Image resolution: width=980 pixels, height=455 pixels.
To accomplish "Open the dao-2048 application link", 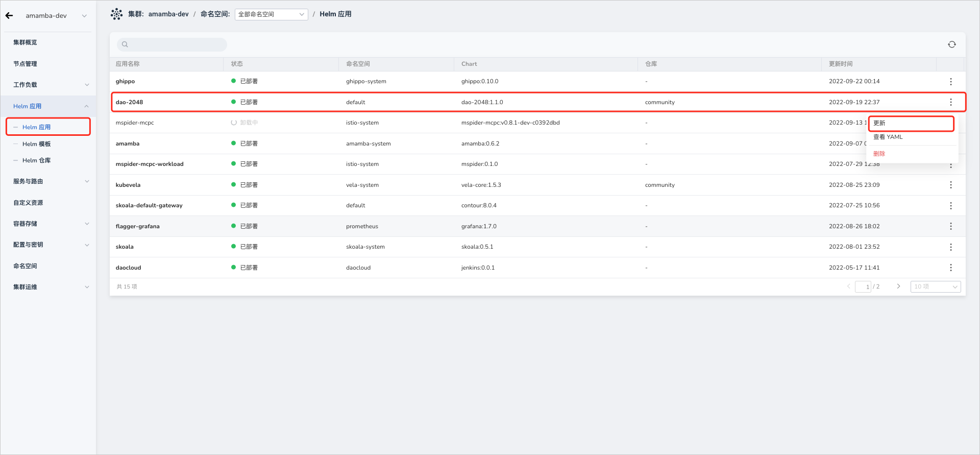I will coord(129,102).
